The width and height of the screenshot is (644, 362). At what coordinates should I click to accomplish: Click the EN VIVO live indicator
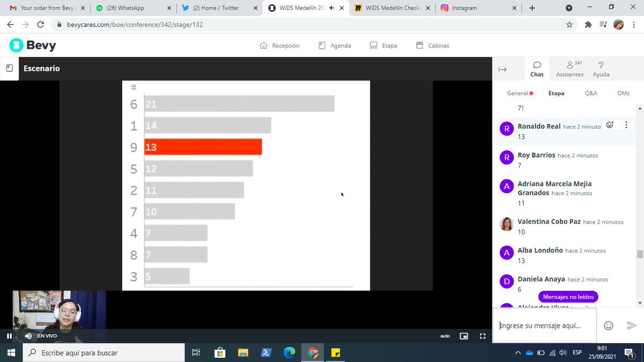click(47, 336)
